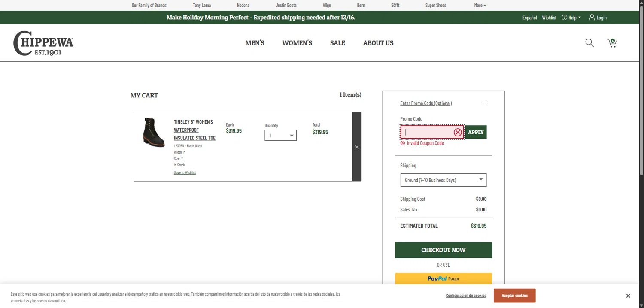The width and height of the screenshot is (644, 308).
Task: Pay with the PayPal Pagar button
Action: tap(444, 278)
